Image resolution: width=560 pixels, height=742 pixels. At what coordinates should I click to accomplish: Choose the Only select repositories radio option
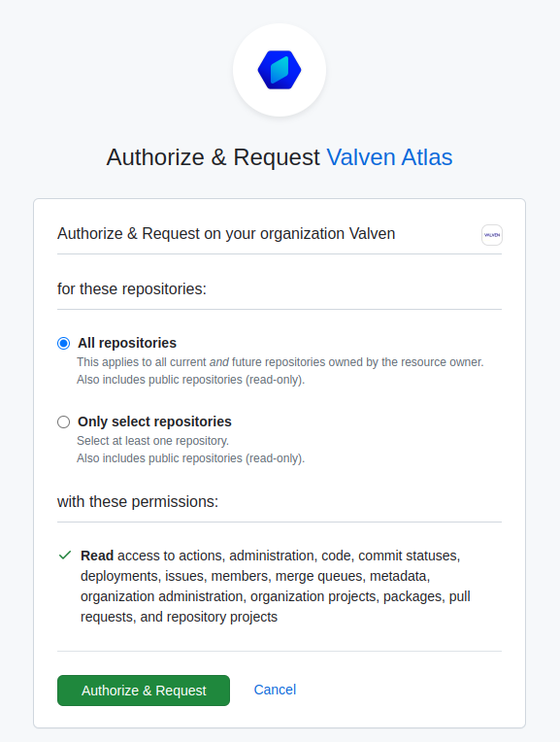(63, 422)
